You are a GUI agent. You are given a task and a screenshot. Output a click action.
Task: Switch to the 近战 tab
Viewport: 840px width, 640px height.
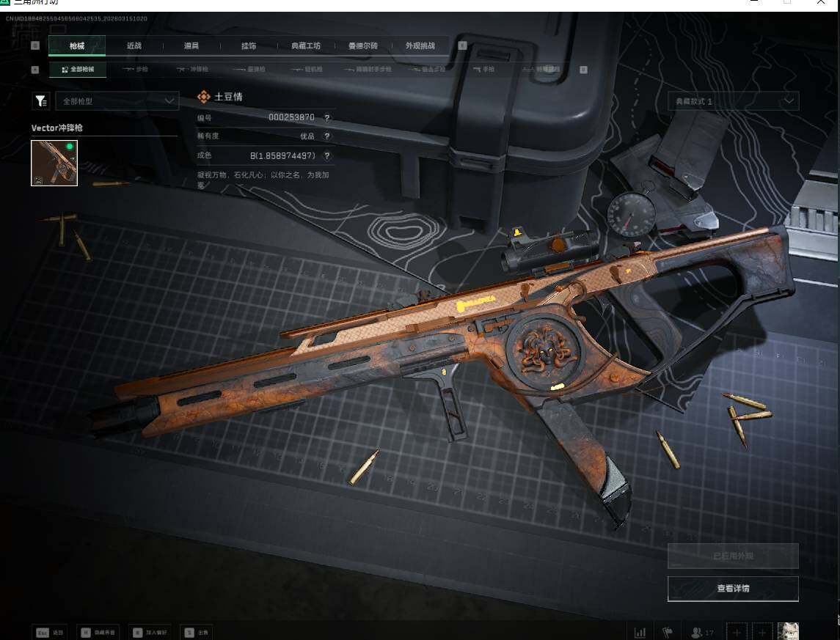(x=134, y=46)
